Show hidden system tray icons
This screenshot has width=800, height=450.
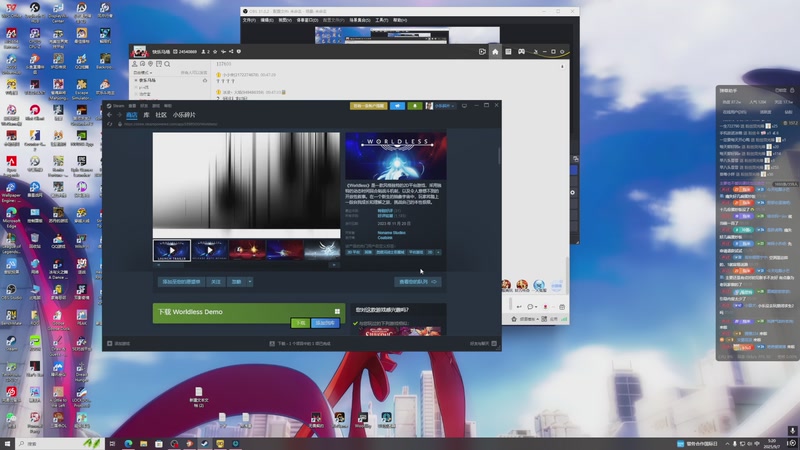[727, 444]
